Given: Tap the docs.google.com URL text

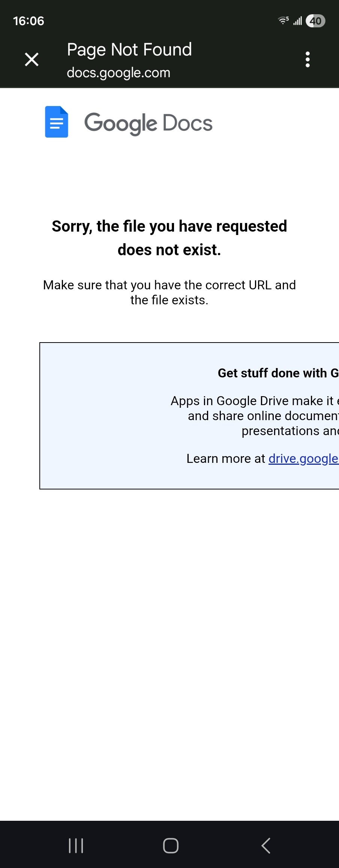Looking at the screenshot, I should point(118,73).
